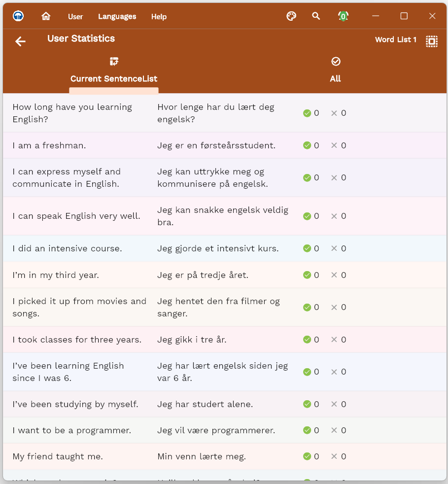The image size is (448, 484).
Task: Select the 'I am a freshman.' row
Action: click(49, 145)
